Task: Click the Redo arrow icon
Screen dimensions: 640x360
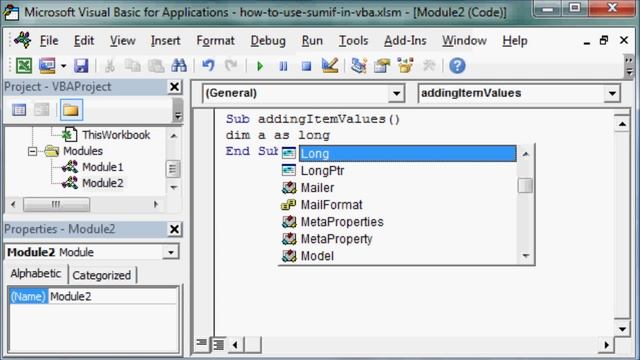Action: 231,65
